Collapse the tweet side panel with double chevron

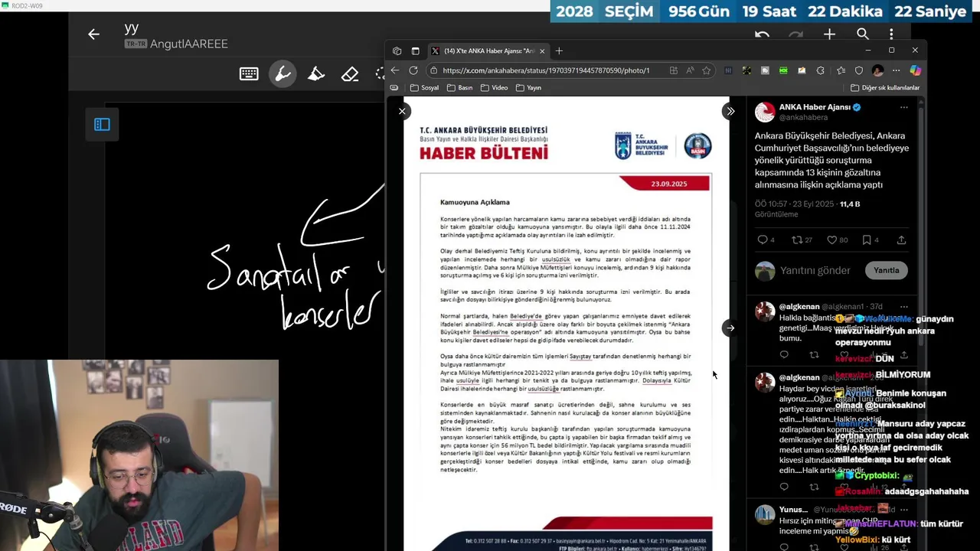pyautogui.click(x=730, y=112)
